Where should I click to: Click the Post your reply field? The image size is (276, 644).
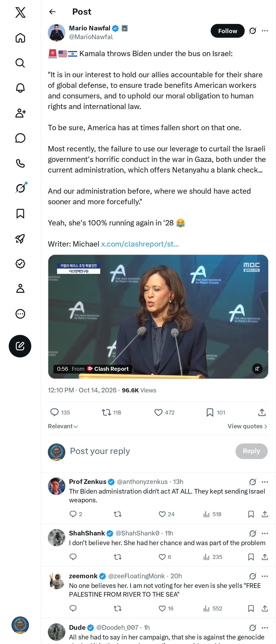[x=150, y=451]
